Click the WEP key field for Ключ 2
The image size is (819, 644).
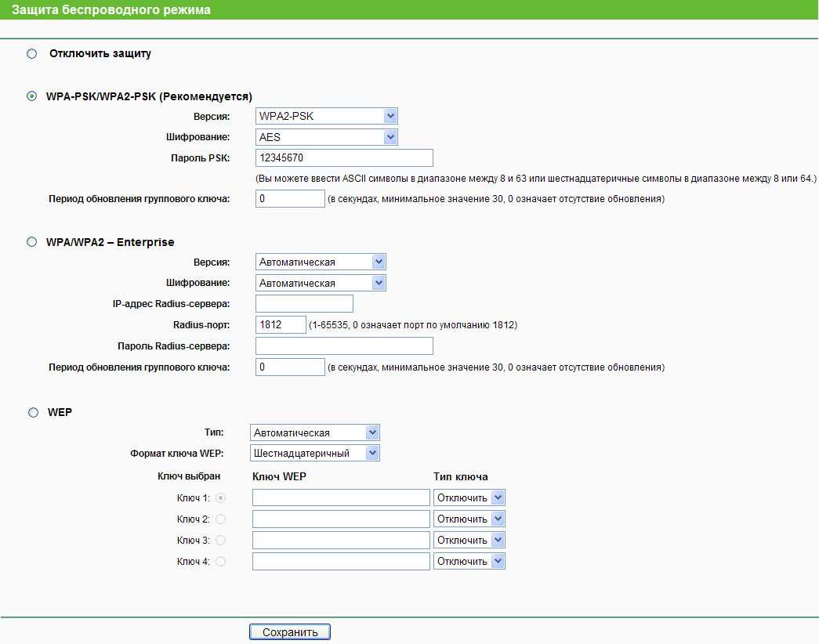(341, 519)
